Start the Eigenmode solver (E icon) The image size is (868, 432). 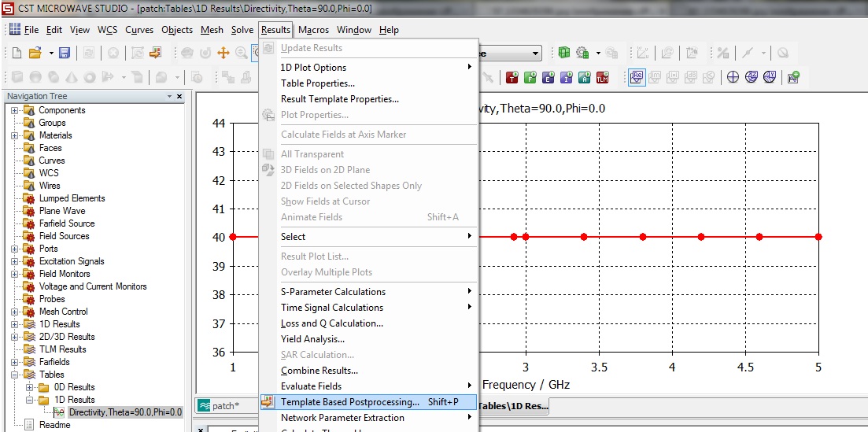548,78
